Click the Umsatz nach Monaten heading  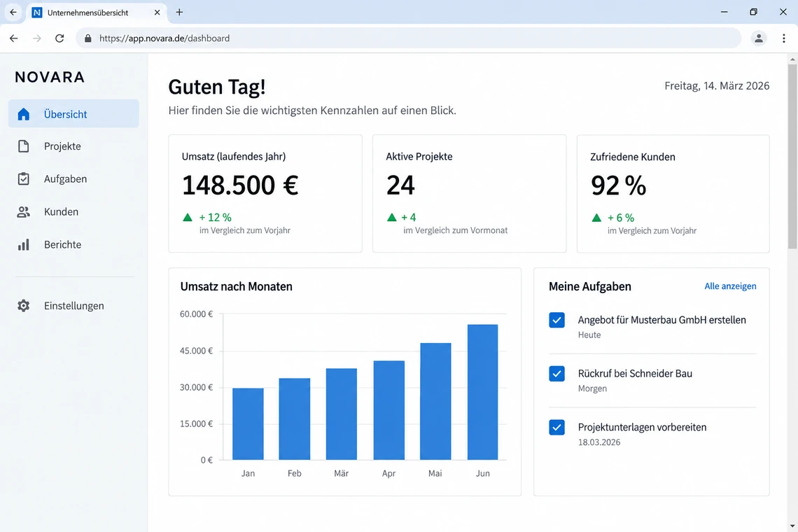tap(236, 286)
